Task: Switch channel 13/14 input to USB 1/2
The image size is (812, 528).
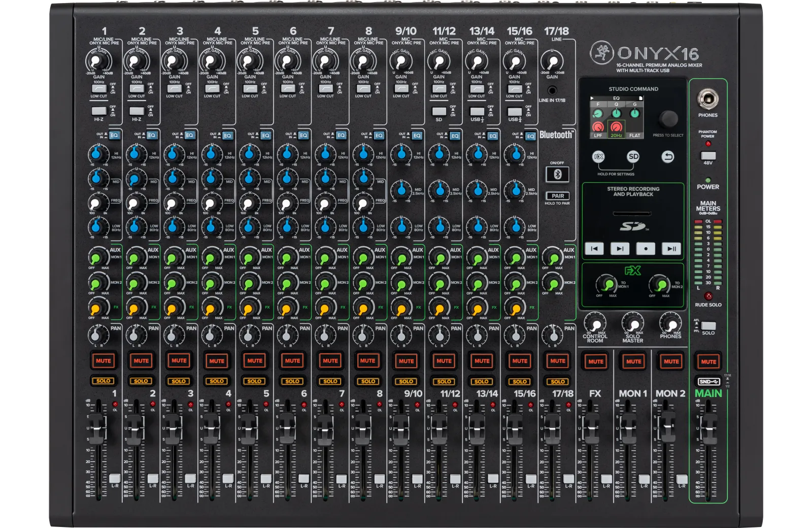Action: point(477,111)
